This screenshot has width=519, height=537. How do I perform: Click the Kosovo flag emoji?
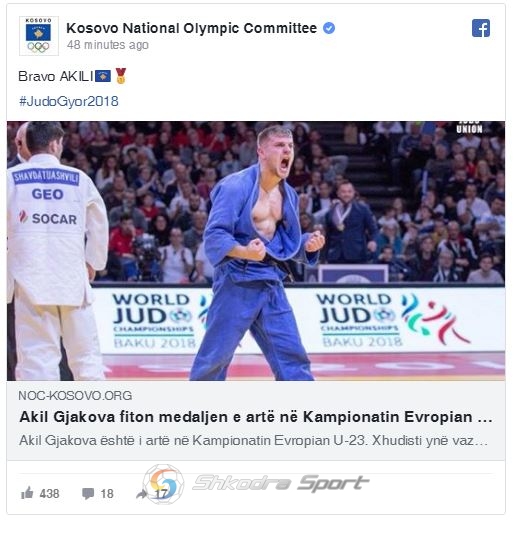(x=103, y=76)
